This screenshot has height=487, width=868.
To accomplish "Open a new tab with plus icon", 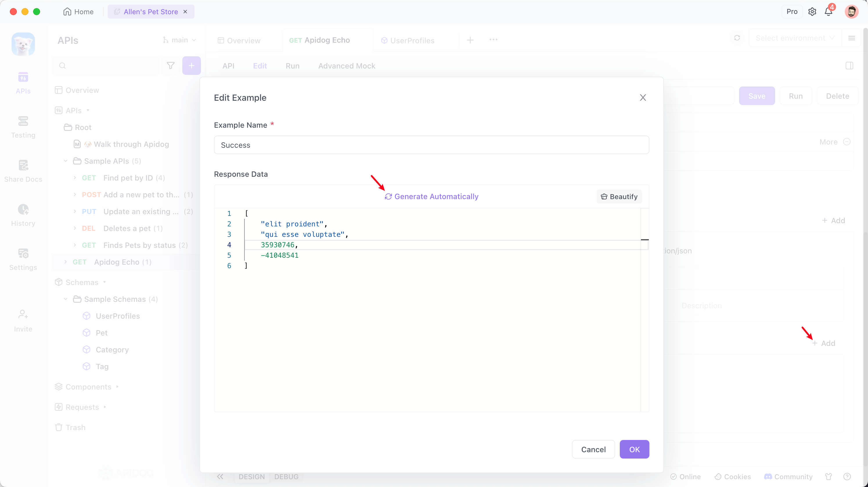I will click(x=470, y=40).
